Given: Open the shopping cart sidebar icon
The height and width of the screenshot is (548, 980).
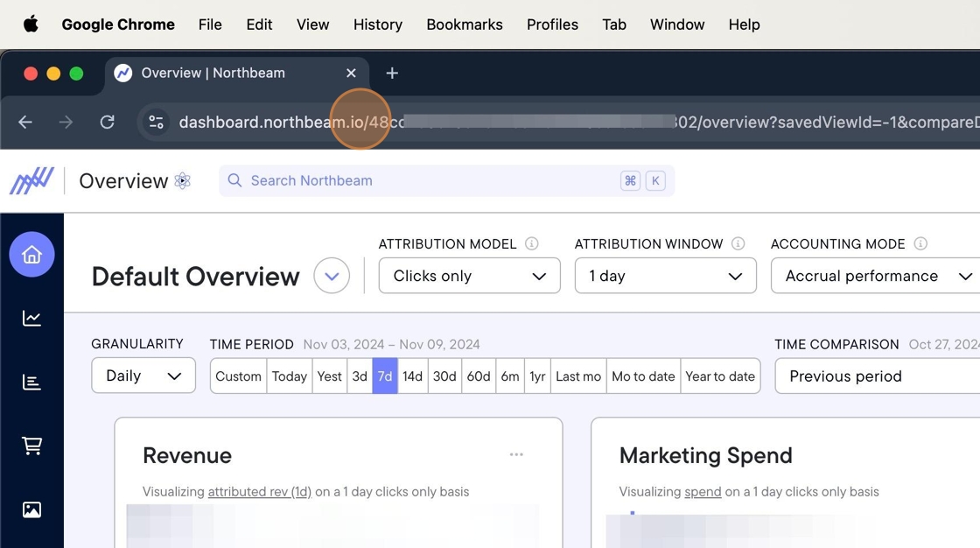Looking at the screenshot, I should coord(31,446).
